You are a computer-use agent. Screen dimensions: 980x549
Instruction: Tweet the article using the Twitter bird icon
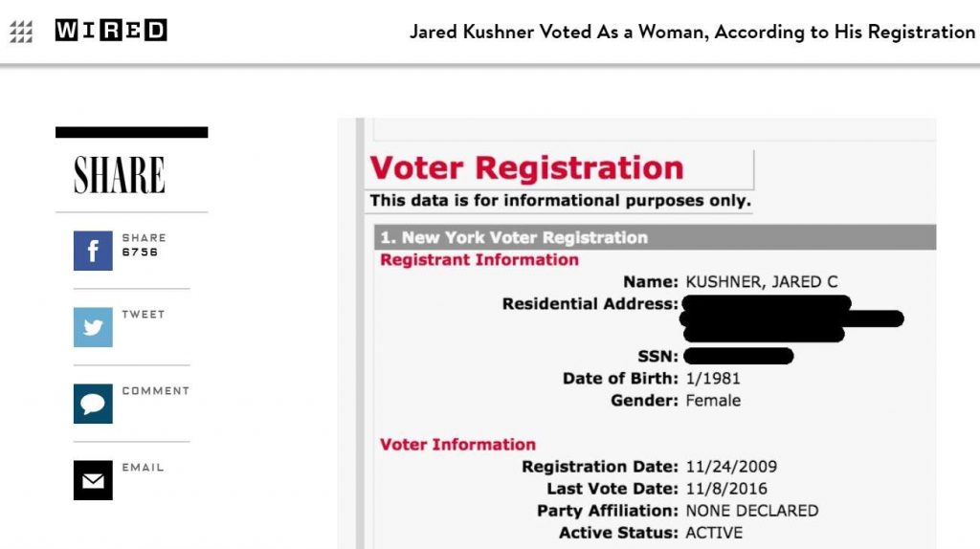tap(93, 327)
